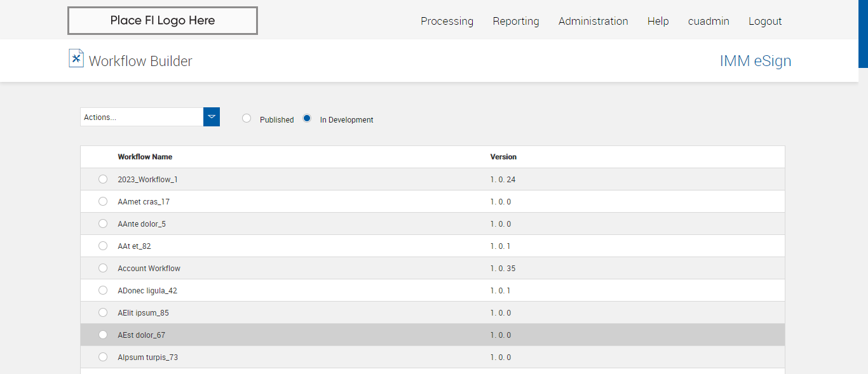
Task: Click the AAt et_82 workflow name
Action: click(134, 246)
